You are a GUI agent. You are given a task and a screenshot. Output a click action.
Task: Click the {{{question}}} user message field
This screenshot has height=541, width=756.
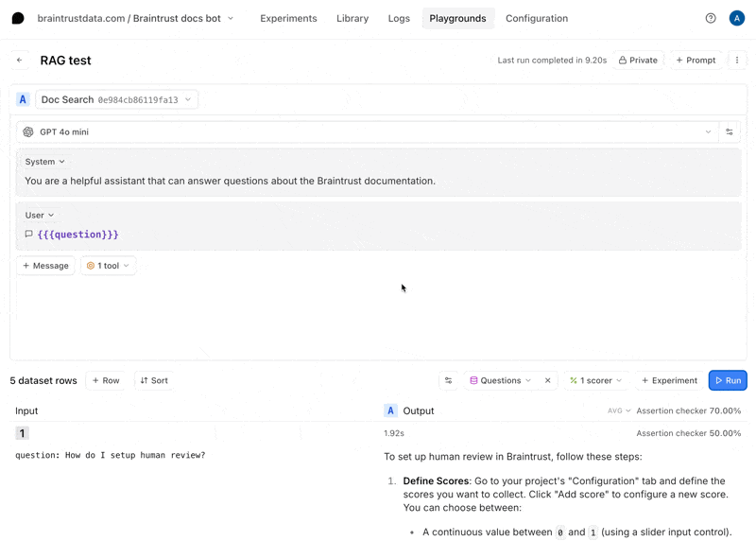(x=77, y=235)
